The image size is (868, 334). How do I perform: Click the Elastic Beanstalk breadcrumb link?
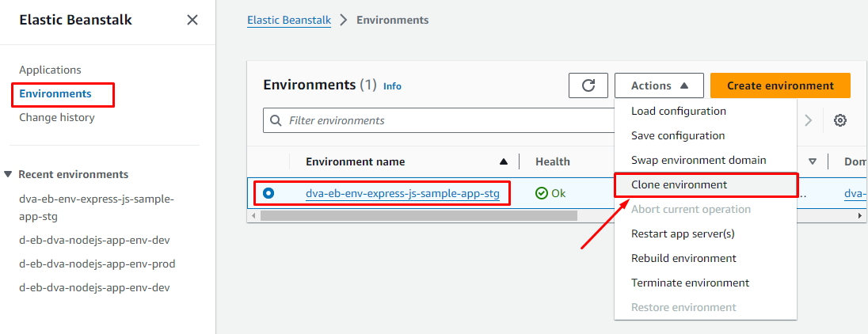[289, 20]
